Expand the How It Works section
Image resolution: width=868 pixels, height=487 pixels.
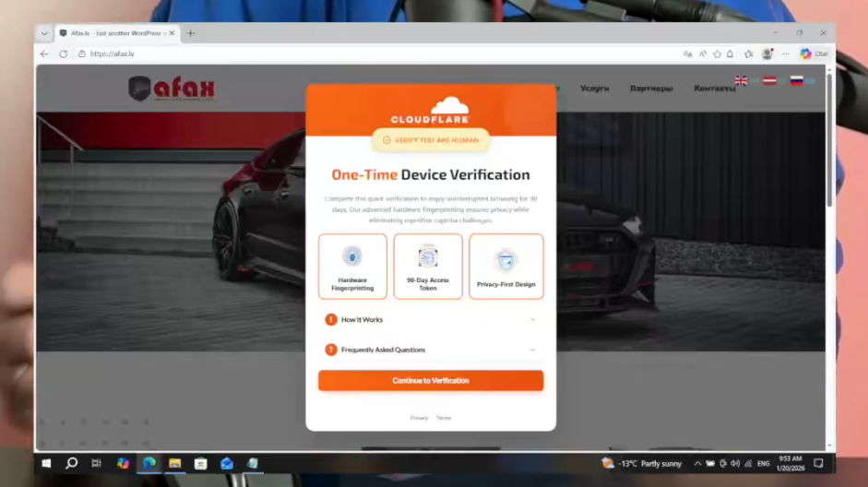pos(430,320)
